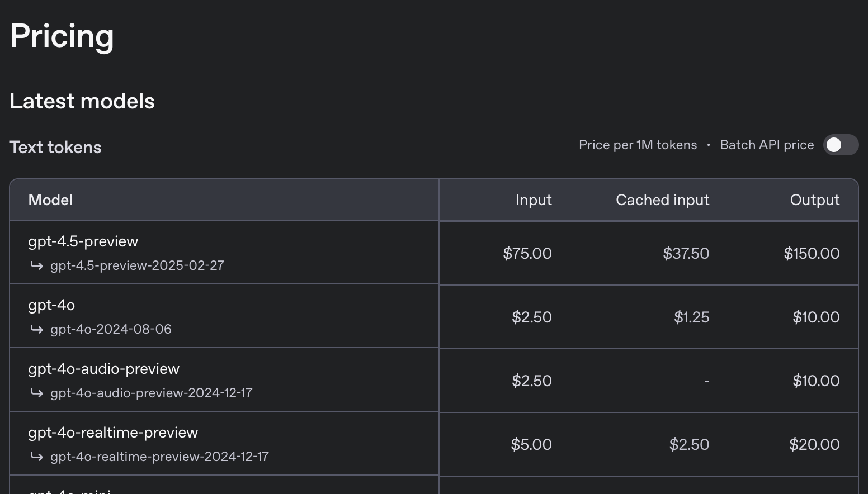Image resolution: width=868 pixels, height=494 pixels.
Task: Select the Cached input column header
Action: tap(662, 200)
